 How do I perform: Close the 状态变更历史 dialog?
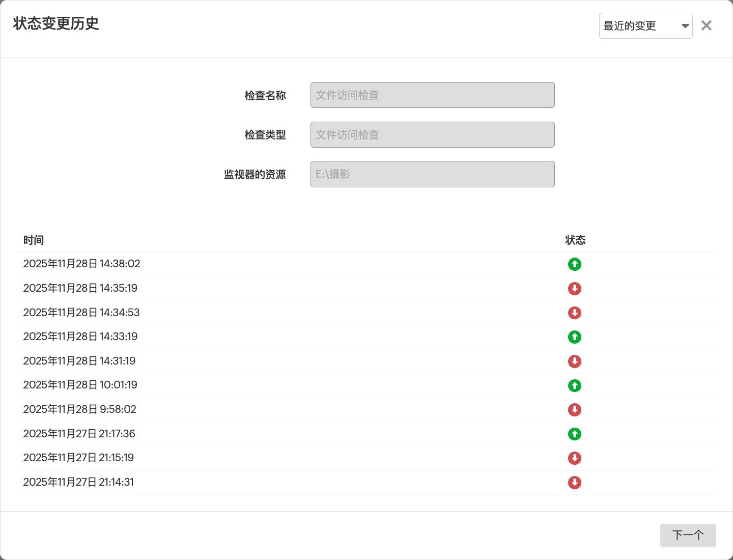[x=706, y=25]
